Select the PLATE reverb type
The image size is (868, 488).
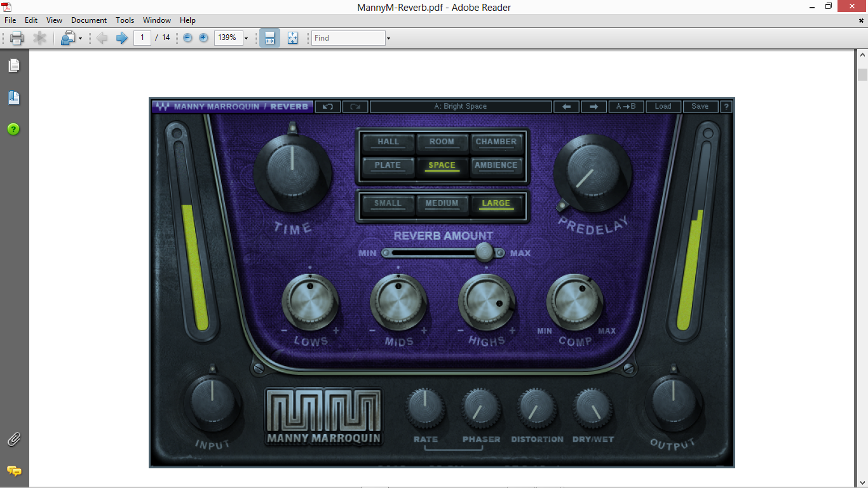click(x=388, y=166)
